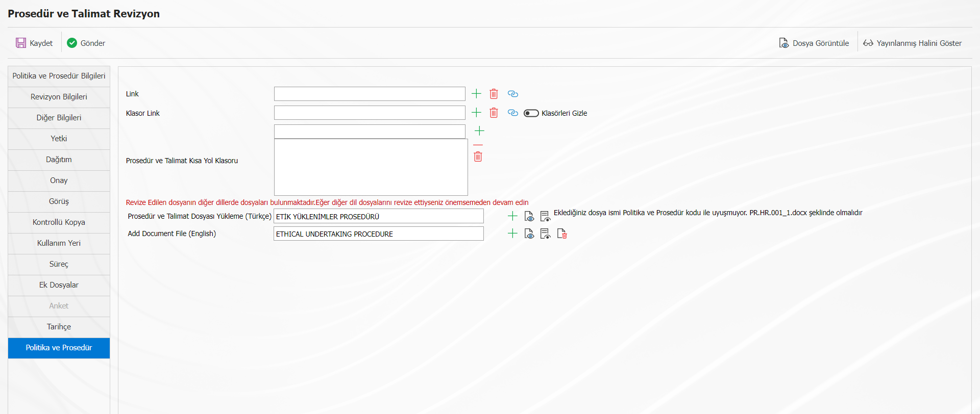Add shortcut folder with green plus icon
Image resolution: width=980 pixels, height=414 pixels.
479,131
